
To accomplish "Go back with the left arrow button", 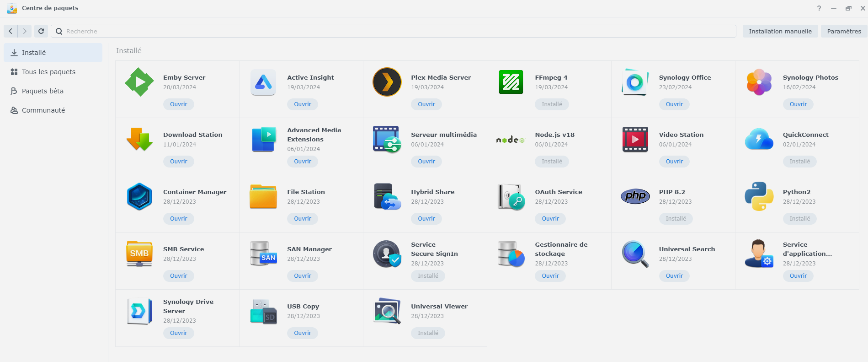I will point(11,31).
